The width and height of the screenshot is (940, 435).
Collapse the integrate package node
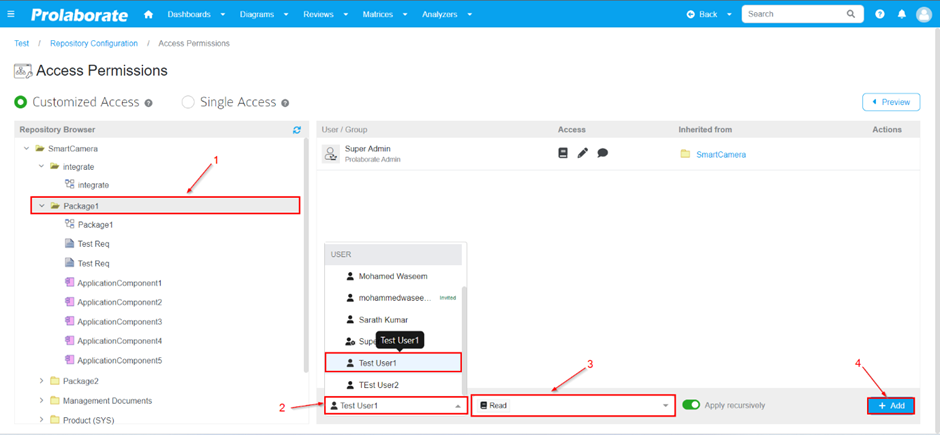[41, 166]
